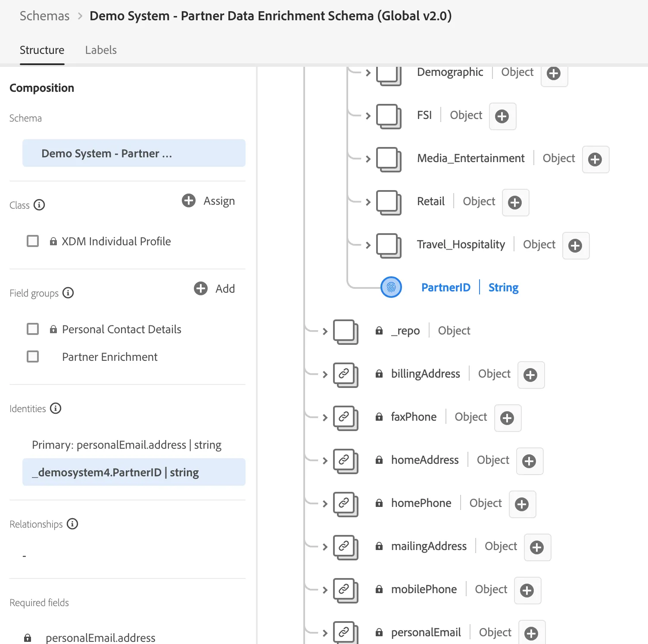Check the Personal Contact Details checkbox
Viewport: 648px width, 644px height.
coord(33,329)
